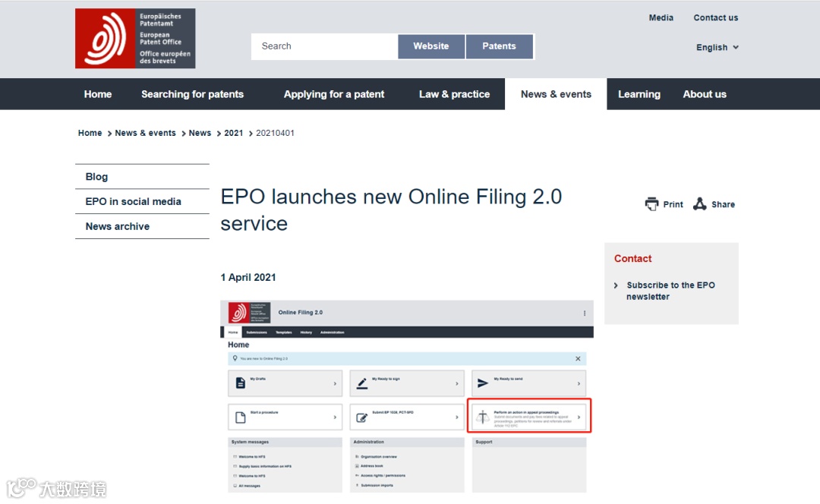This screenshot has width=820, height=504.
Task: Expand the My Drafts card chevron
Action: coord(335,384)
